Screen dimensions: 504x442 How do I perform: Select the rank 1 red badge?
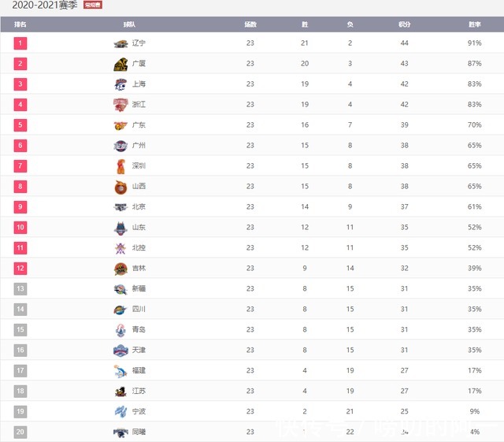click(20, 43)
